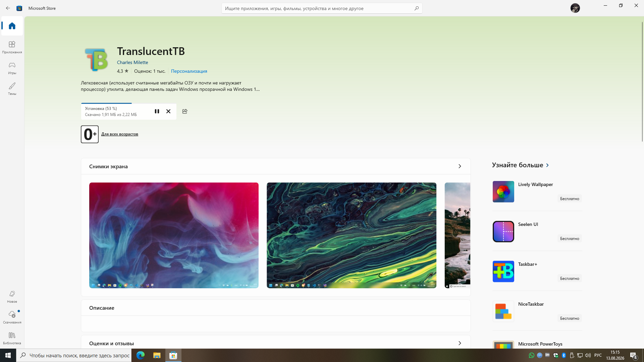Open the Taskbar+ app icon
Image resolution: width=644 pixels, height=362 pixels.
[503, 271]
